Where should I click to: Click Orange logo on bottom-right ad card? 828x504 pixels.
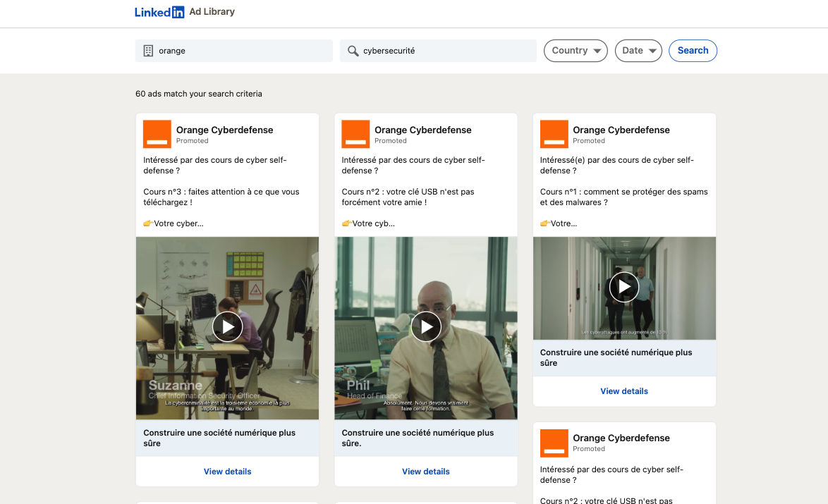[x=554, y=443]
